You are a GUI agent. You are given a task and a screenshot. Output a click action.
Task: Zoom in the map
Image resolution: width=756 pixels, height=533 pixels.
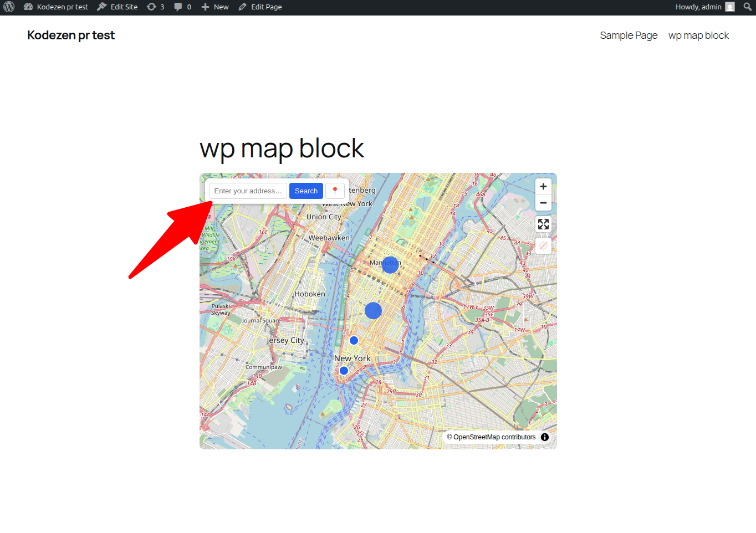[x=543, y=187]
